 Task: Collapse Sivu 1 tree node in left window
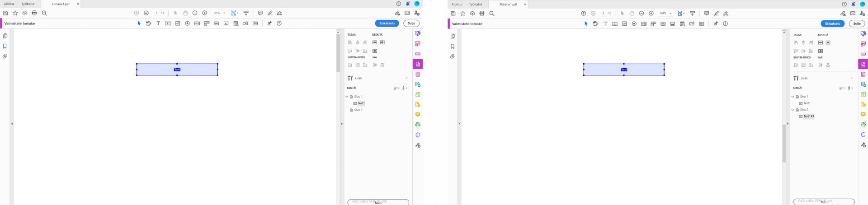pyautogui.click(x=347, y=97)
